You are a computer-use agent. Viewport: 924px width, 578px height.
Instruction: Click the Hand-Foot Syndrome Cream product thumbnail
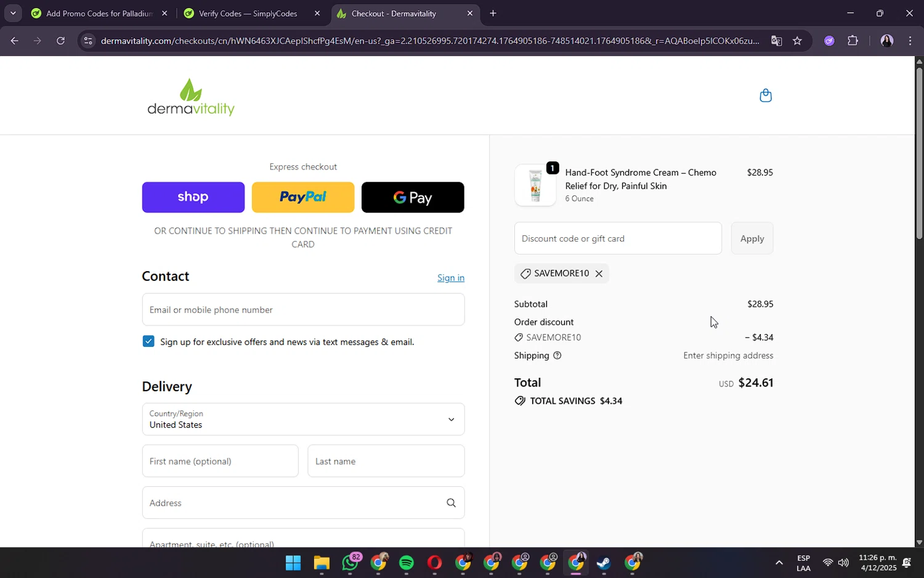coord(535,185)
